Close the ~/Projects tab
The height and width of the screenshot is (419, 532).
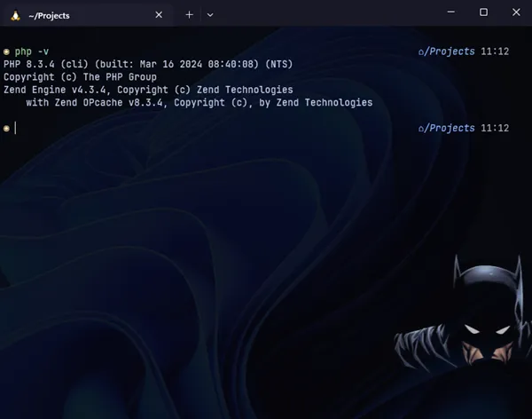(x=159, y=15)
